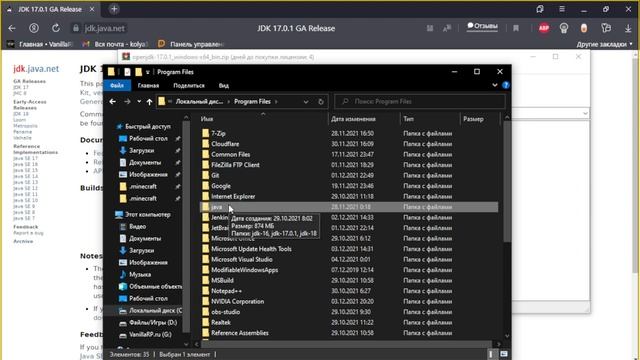640x360 pixels.
Task: Open Музыка in the navigation pane
Action: 140,275
